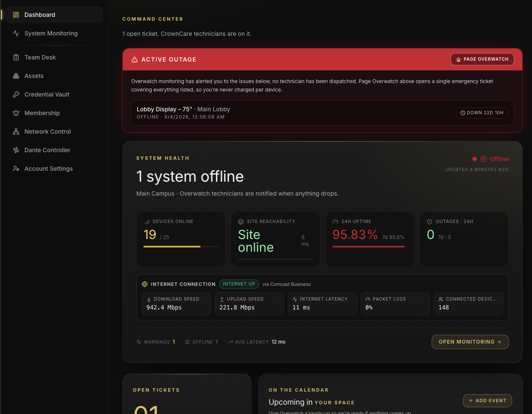Click the siren icon on Page Overwatch button
The image size is (532, 414).
click(459, 59)
